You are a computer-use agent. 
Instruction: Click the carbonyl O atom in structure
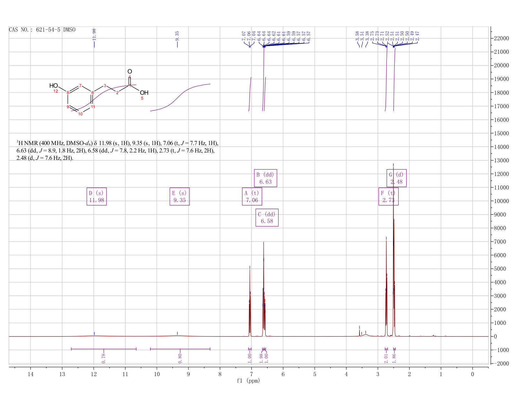pos(130,71)
